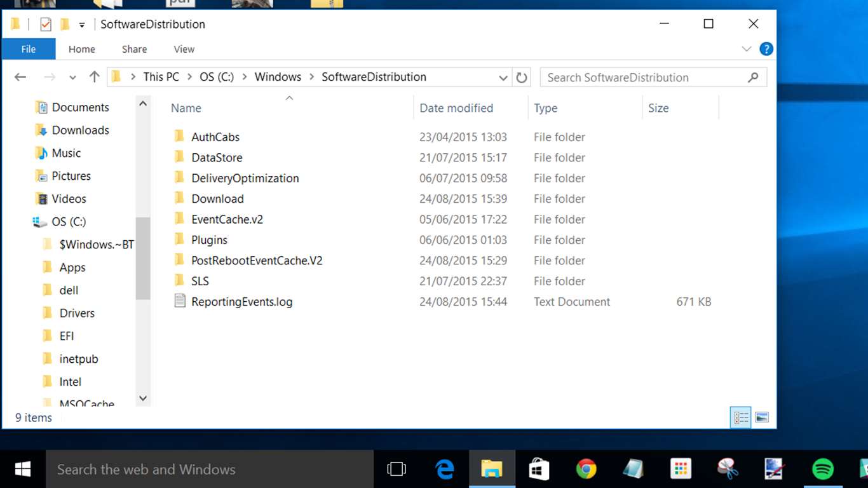Open Documents in navigation pane

[80, 107]
